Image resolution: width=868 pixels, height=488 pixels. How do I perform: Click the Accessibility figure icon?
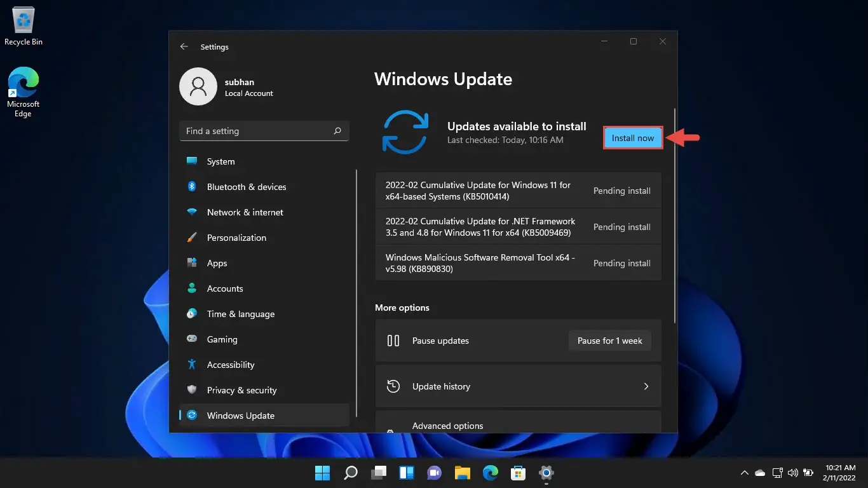point(192,365)
